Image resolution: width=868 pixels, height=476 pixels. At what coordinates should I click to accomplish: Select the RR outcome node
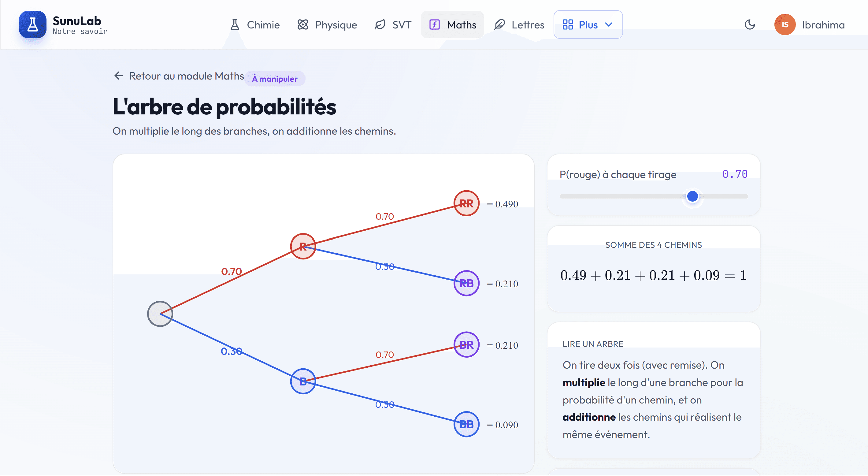coord(466,203)
